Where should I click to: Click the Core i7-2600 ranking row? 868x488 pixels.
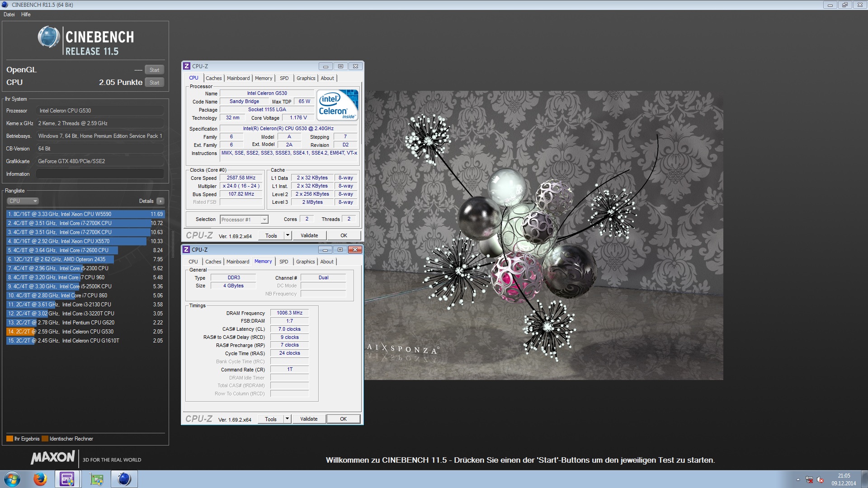tap(85, 250)
